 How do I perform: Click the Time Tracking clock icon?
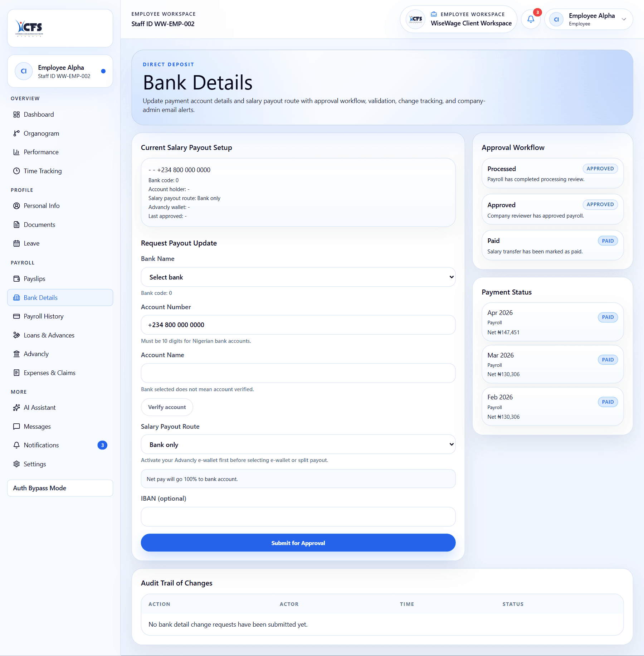point(16,171)
